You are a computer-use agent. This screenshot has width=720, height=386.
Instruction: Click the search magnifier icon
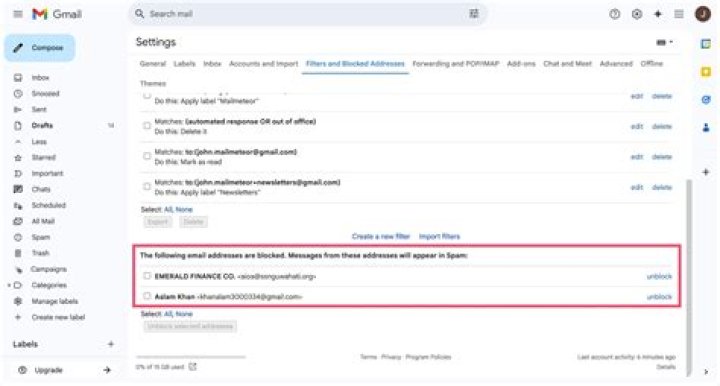[x=139, y=14]
